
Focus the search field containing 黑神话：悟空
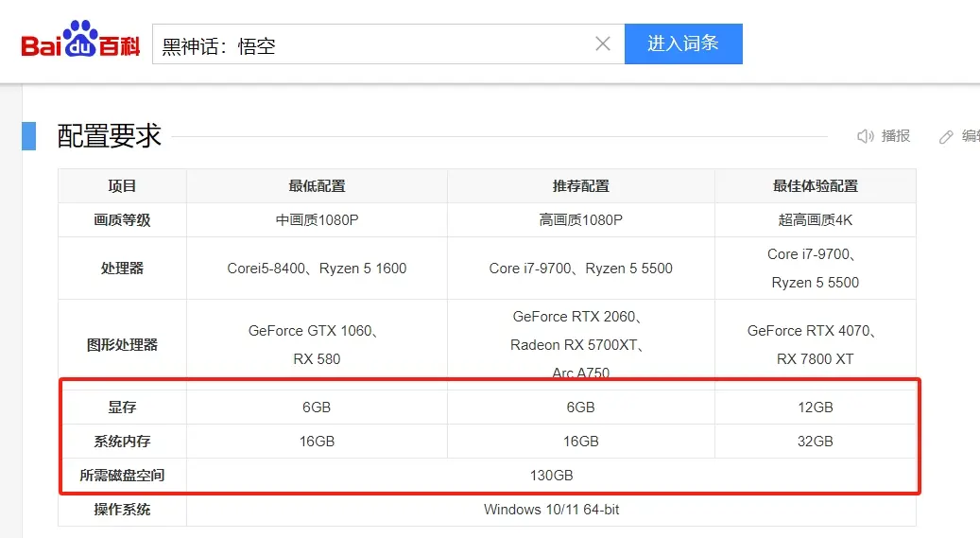(388, 43)
